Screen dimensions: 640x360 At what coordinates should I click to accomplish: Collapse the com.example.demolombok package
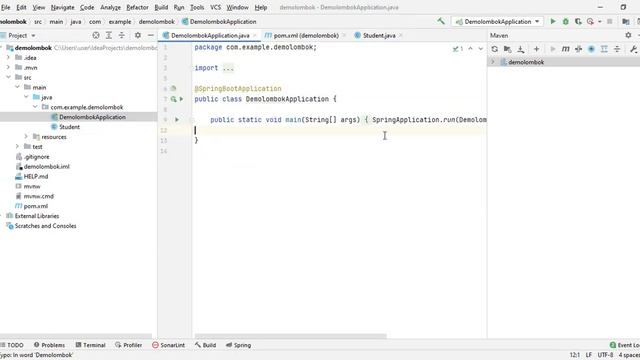point(35,107)
